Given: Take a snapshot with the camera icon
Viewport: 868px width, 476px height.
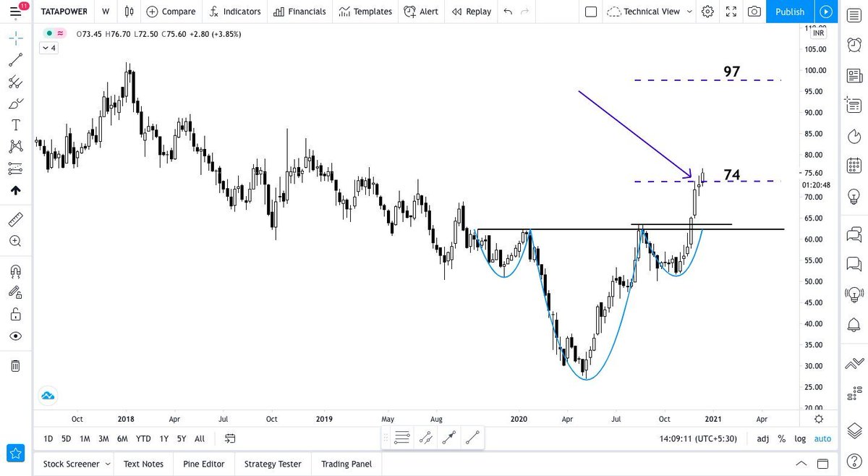Looking at the screenshot, I should pos(754,12).
